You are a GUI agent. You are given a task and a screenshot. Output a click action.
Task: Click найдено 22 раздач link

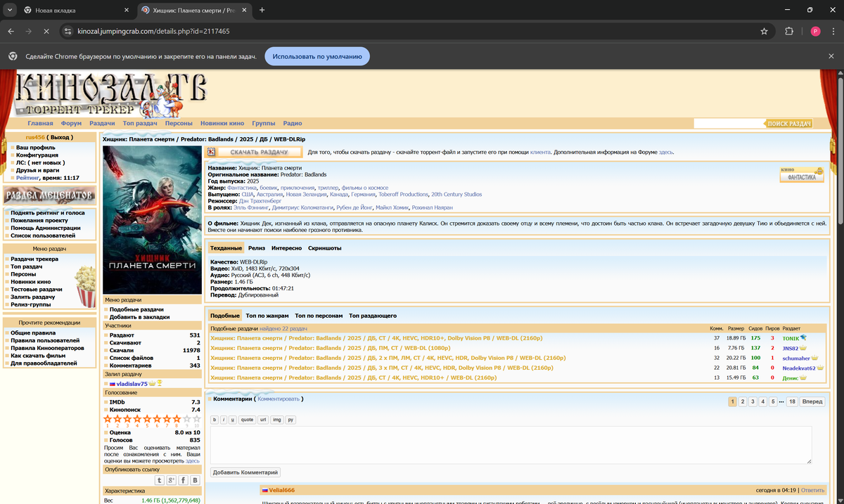283,328
